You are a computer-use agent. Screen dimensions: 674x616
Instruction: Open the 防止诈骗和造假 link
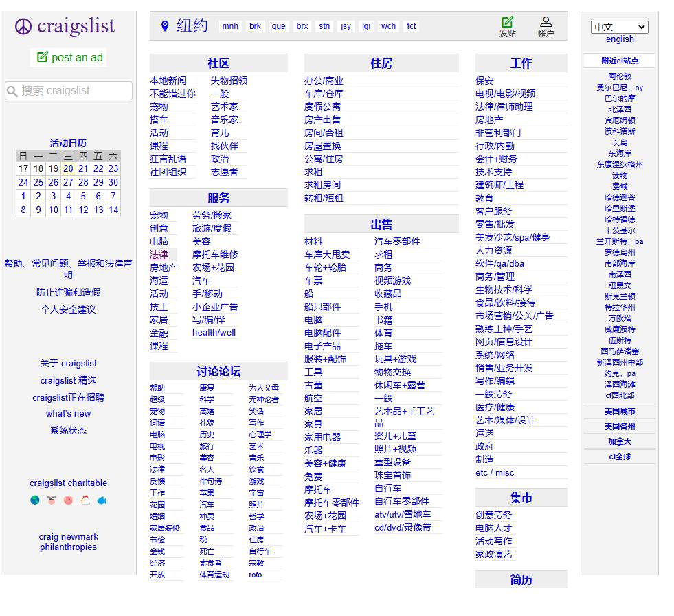tap(68, 292)
